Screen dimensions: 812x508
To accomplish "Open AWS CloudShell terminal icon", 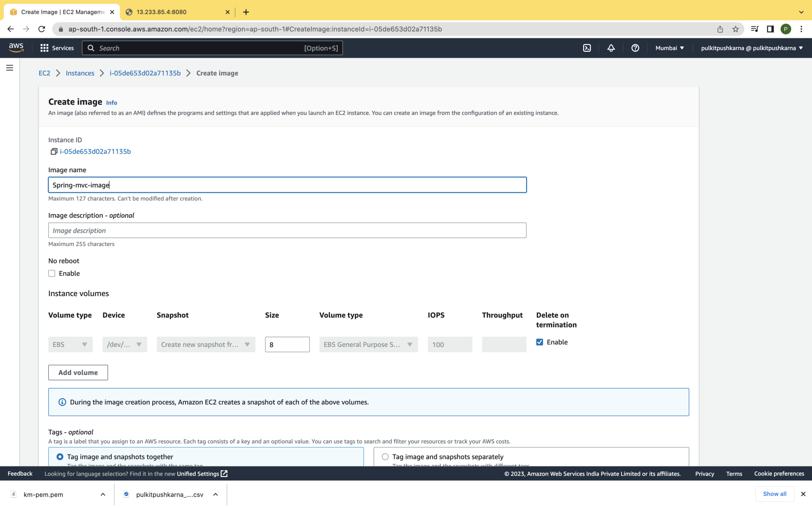I will [x=587, y=48].
